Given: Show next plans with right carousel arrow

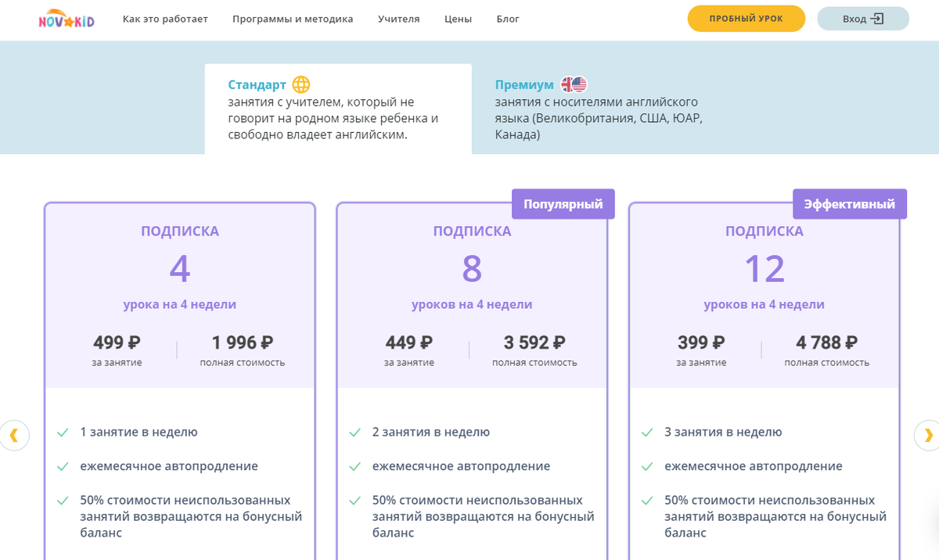Looking at the screenshot, I should [927, 435].
